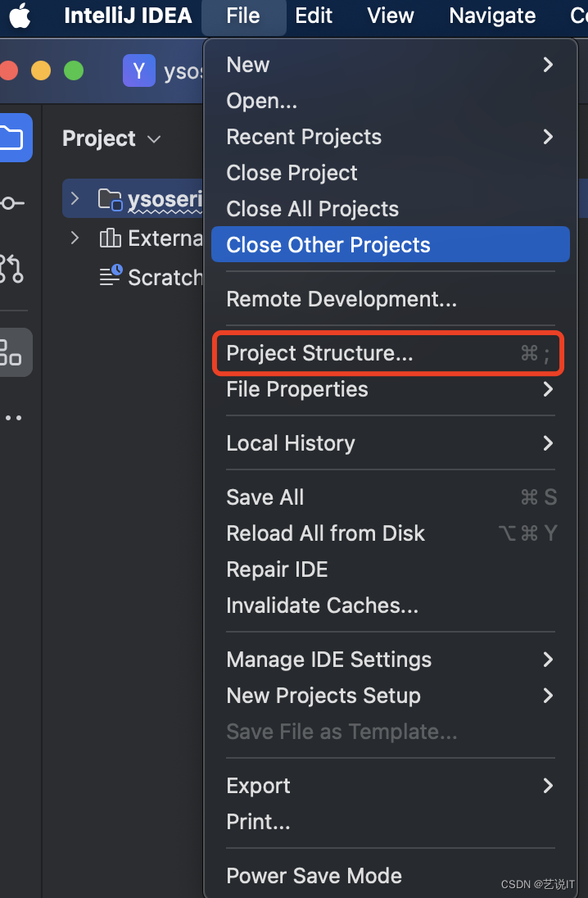Open the Navigate menu

[492, 16]
